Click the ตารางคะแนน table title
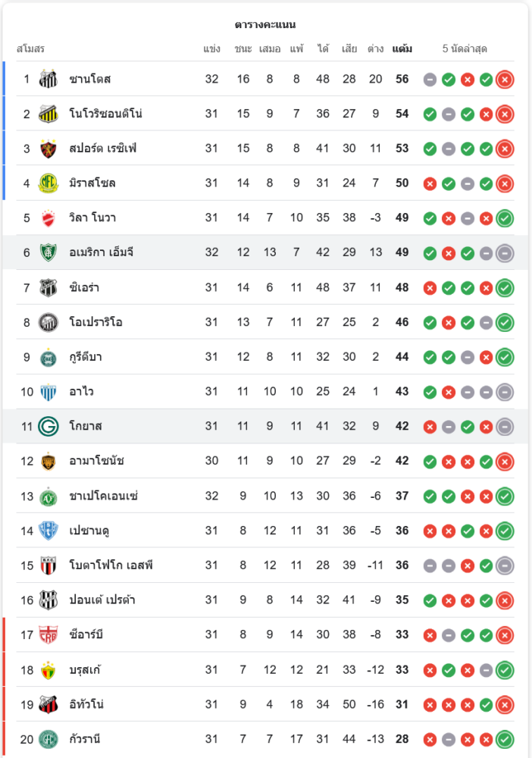 pyautogui.click(x=265, y=25)
